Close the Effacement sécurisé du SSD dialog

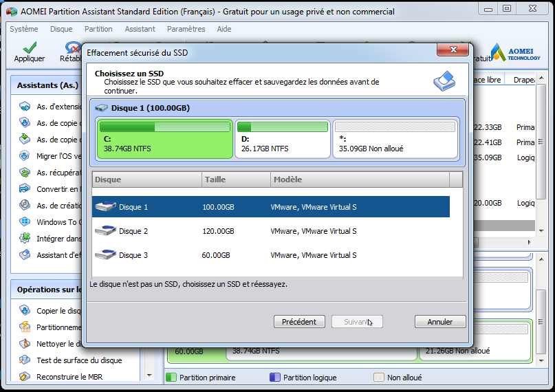point(453,50)
